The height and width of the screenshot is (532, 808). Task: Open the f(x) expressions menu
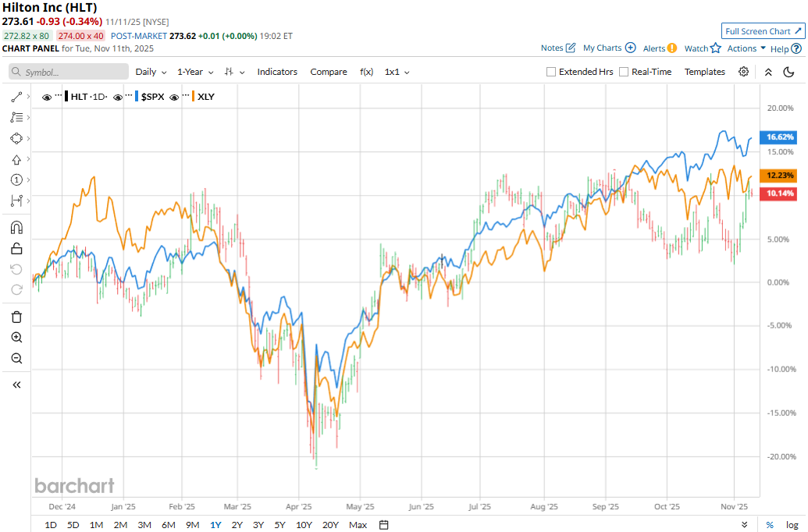(x=366, y=72)
